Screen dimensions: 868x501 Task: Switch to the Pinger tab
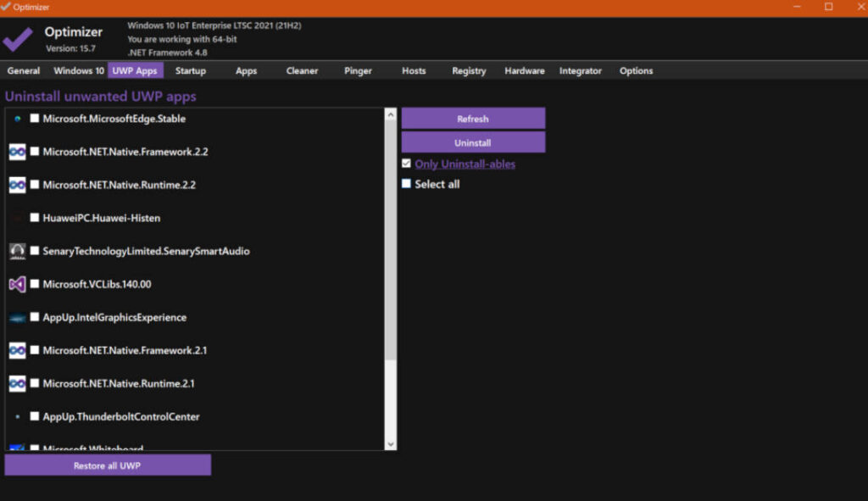[x=359, y=71]
